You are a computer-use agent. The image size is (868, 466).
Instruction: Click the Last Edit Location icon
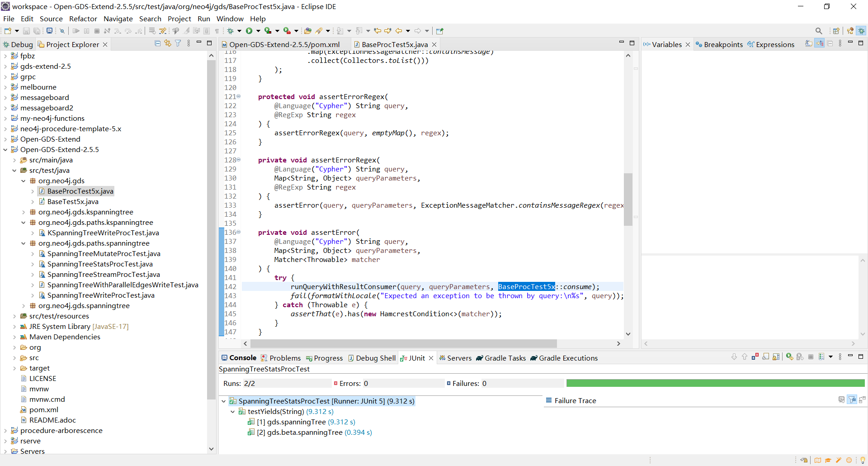pyautogui.click(x=377, y=31)
